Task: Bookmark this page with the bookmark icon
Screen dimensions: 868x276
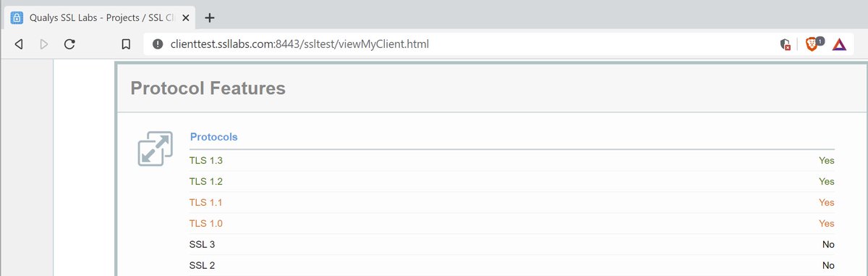Action: click(x=126, y=44)
